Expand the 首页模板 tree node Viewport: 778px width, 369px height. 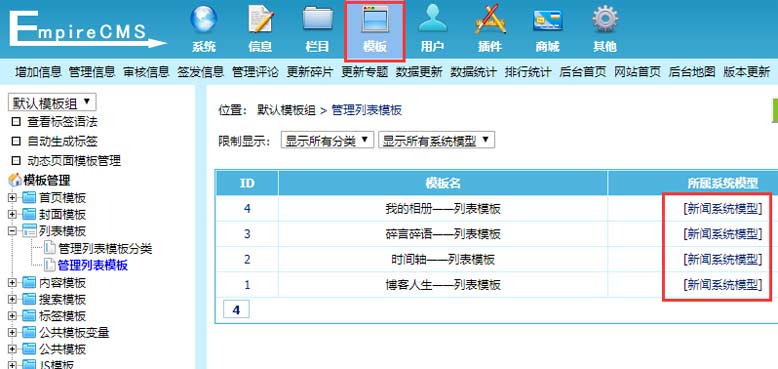pos(12,198)
